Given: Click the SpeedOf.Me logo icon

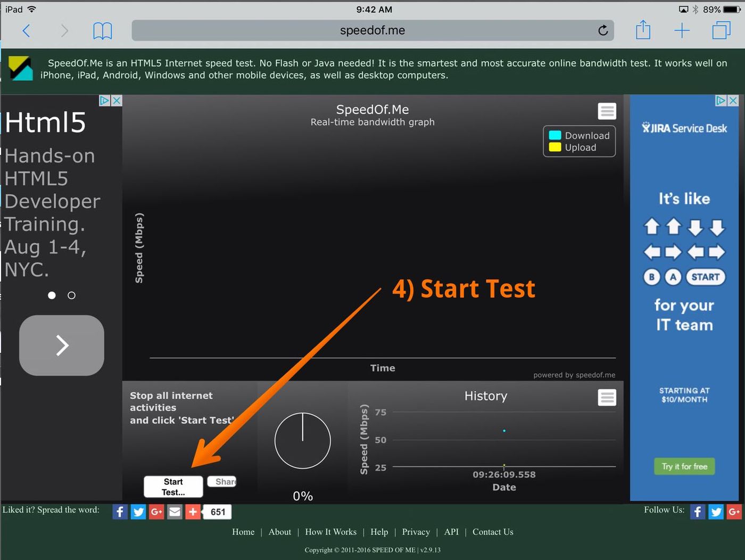Looking at the screenshot, I should [x=21, y=69].
